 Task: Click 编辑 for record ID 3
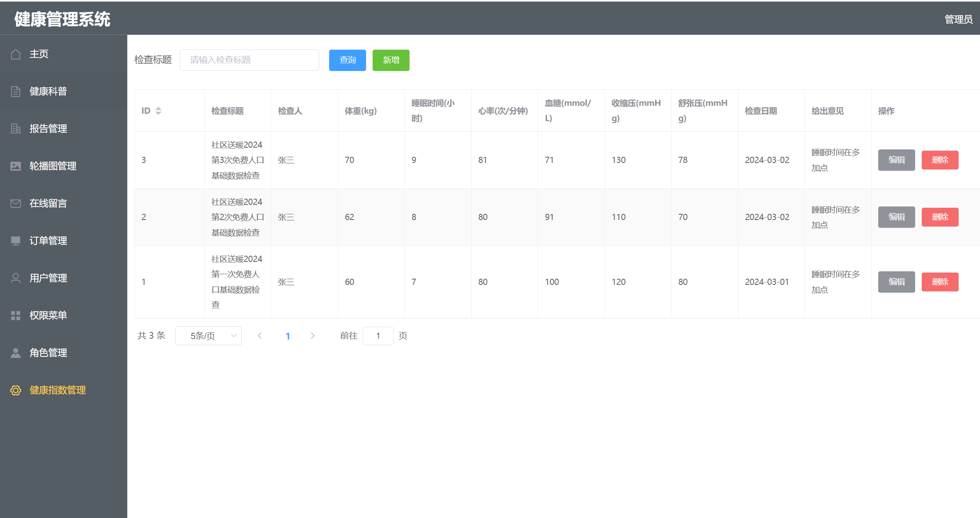tap(896, 160)
